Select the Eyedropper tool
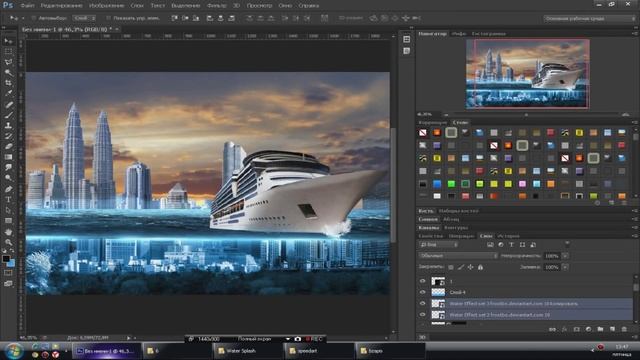 8,93
